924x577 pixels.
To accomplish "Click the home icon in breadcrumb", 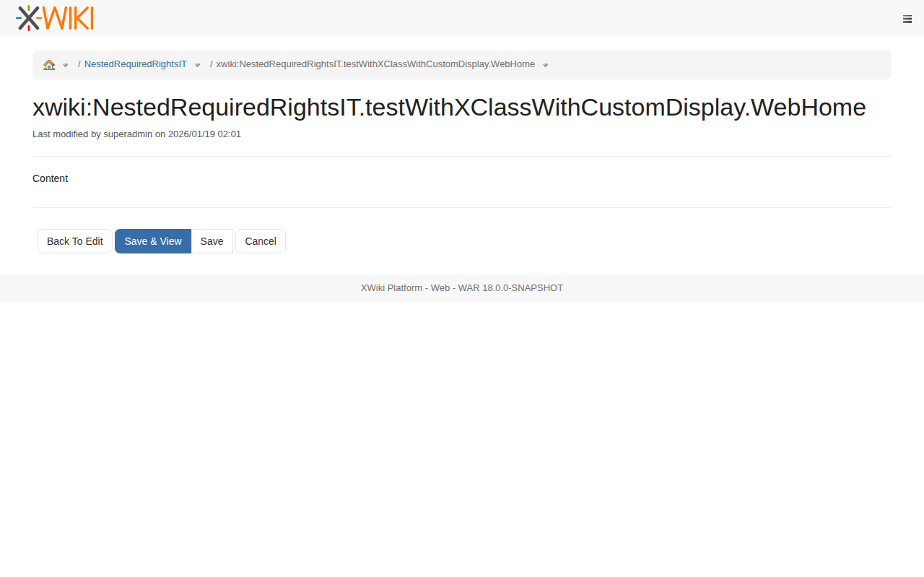I will coord(49,65).
